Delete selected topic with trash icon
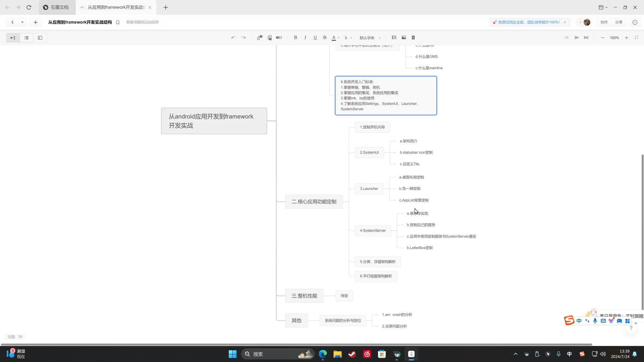 click(x=413, y=38)
